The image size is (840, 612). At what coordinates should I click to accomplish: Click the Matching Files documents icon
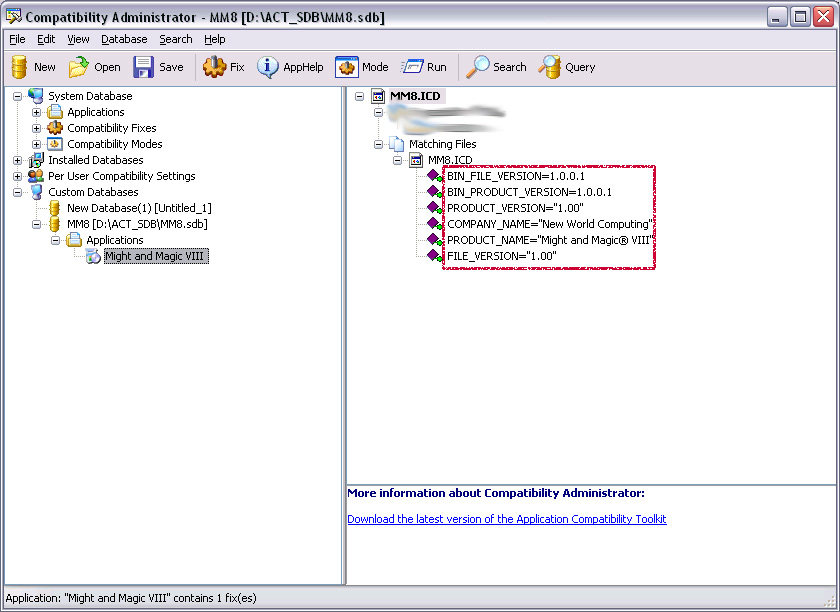[396, 144]
